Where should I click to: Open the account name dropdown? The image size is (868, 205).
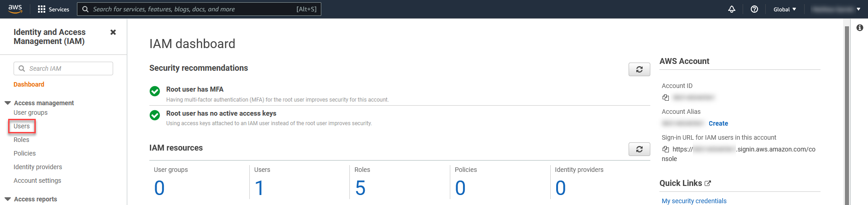click(836, 9)
